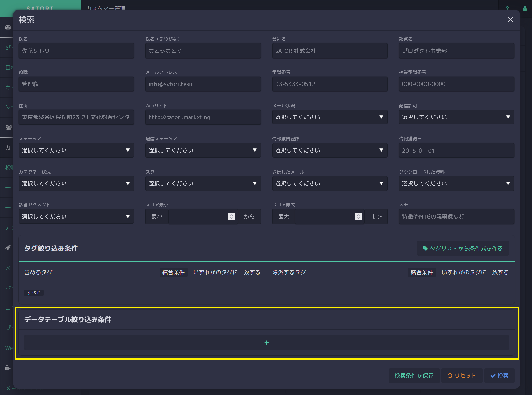
Task: Open the user profile icon in the header
Action: coord(525,8)
